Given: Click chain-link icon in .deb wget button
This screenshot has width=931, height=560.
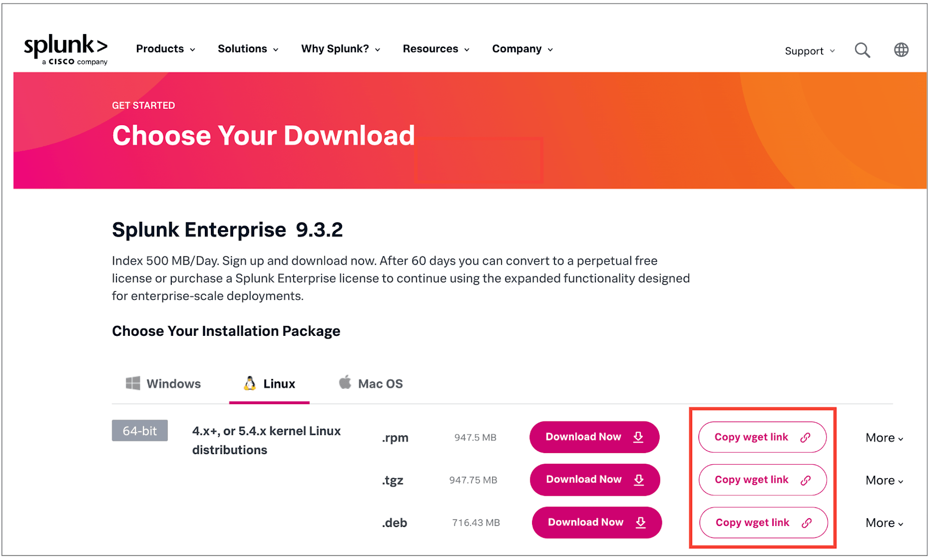Looking at the screenshot, I should [807, 523].
